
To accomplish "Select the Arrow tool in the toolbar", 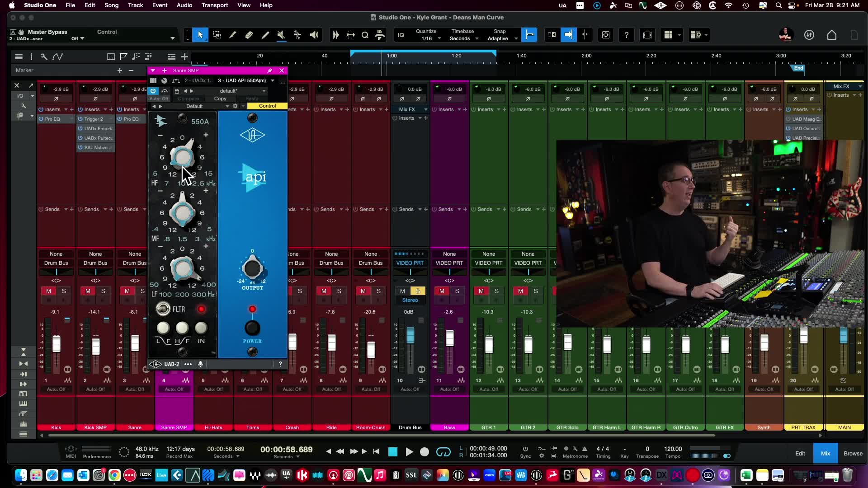I will [200, 35].
